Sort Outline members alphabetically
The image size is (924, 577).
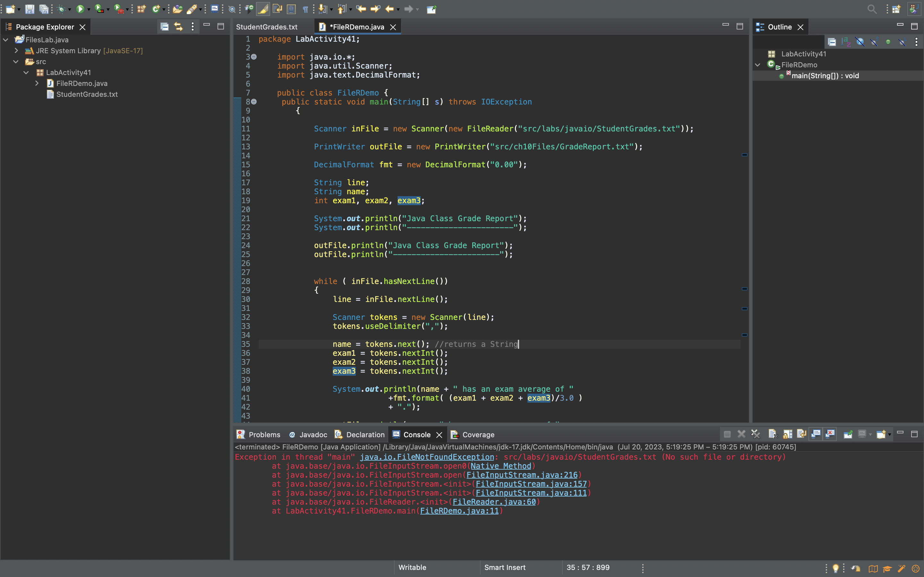point(846,42)
